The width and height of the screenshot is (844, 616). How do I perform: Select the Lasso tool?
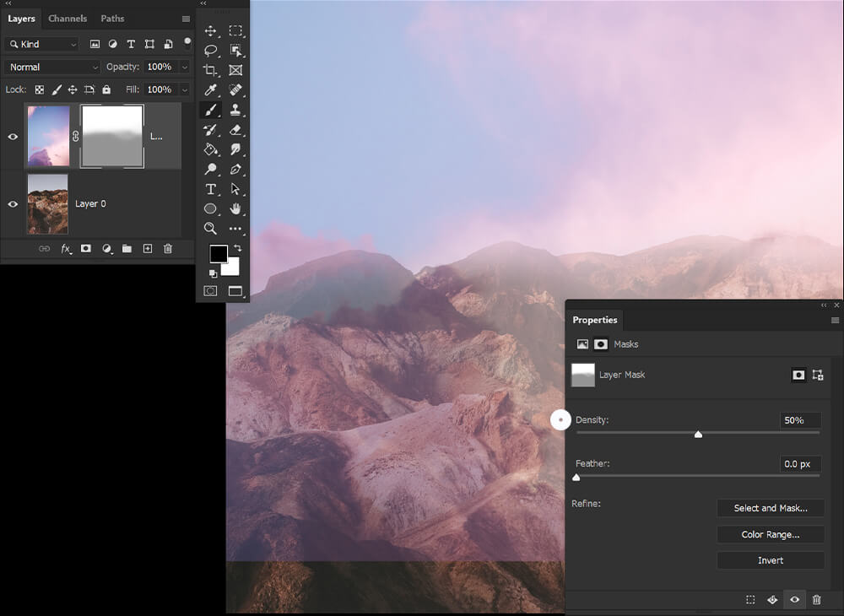click(210, 51)
